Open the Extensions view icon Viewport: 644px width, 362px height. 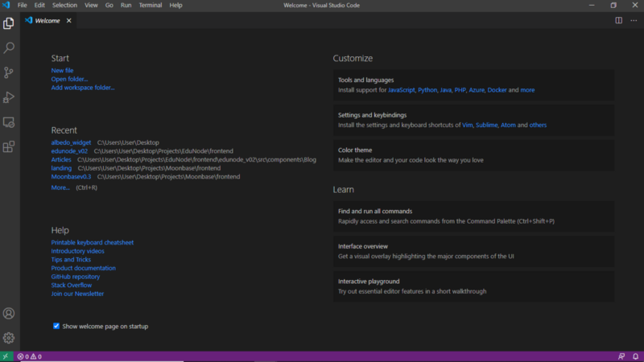pos(9,147)
